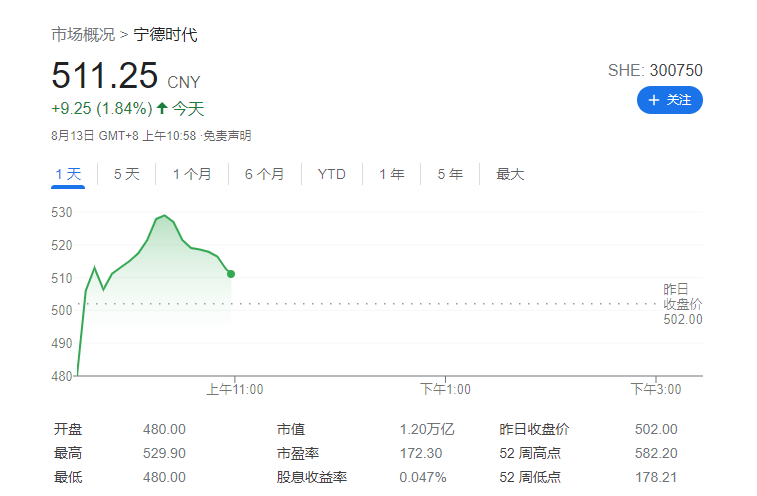
Task: Click the 昨日收盘价 label in the stats table
Action: coord(534,429)
